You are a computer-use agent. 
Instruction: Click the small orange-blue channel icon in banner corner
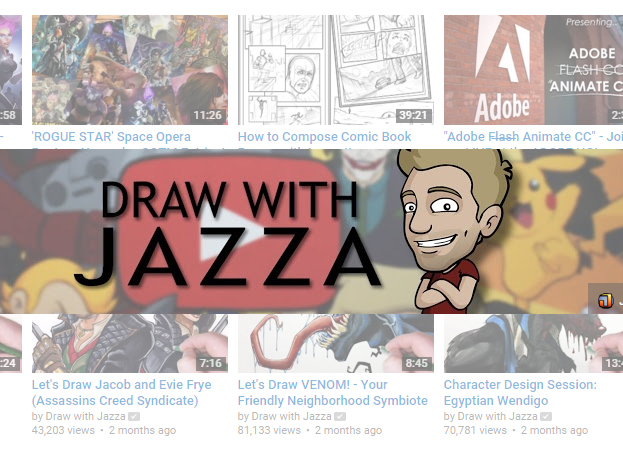(x=606, y=300)
